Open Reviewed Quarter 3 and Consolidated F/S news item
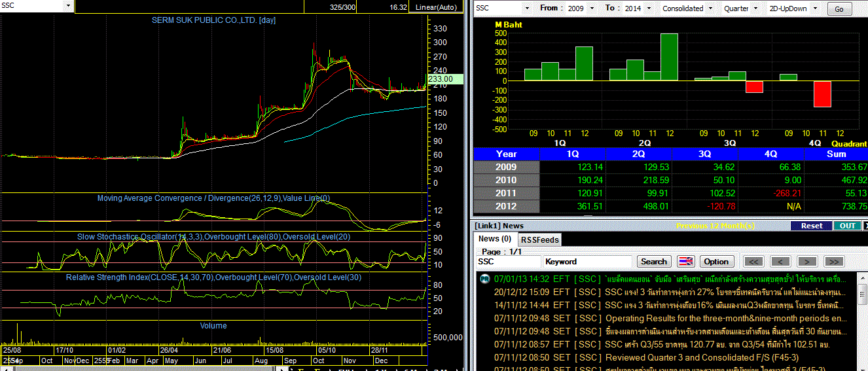This screenshot has width=868, height=371. [646, 357]
